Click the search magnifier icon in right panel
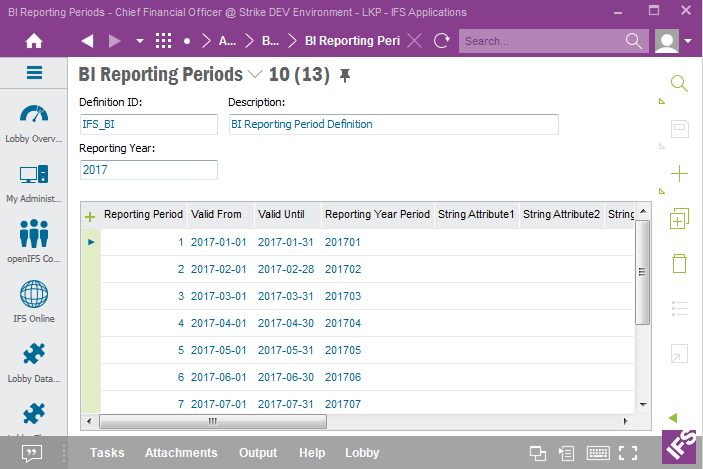The height and width of the screenshot is (469, 703). pos(679,84)
